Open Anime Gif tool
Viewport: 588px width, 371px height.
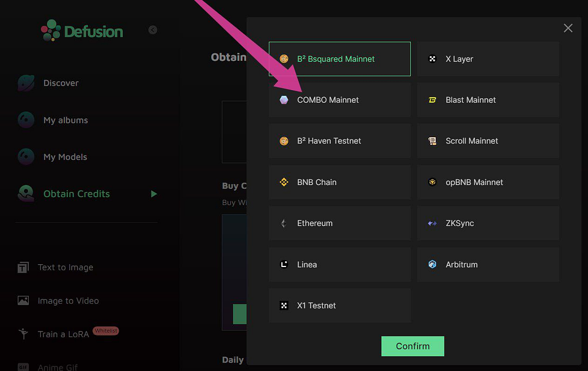click(x=58, y=367)
